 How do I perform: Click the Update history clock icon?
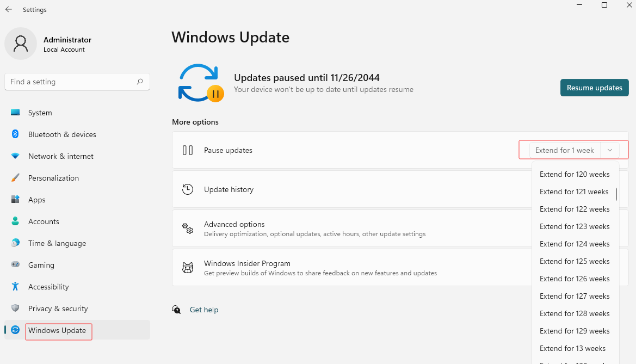(187, 189)
